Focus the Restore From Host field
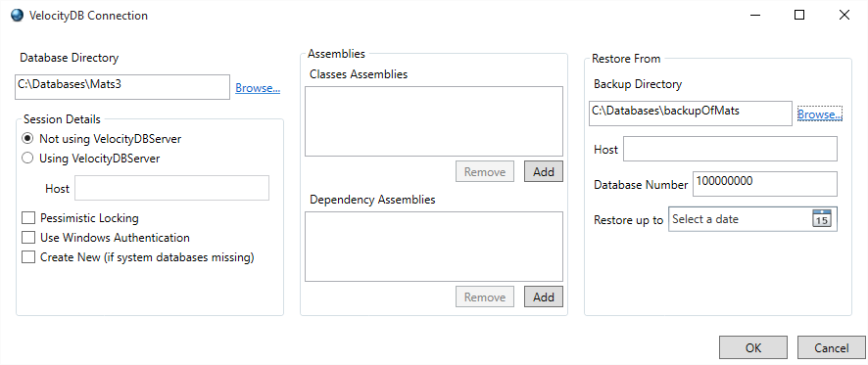The width and height of the screenshot is (868, 365). pyautogui.click(x=730, y=150)
